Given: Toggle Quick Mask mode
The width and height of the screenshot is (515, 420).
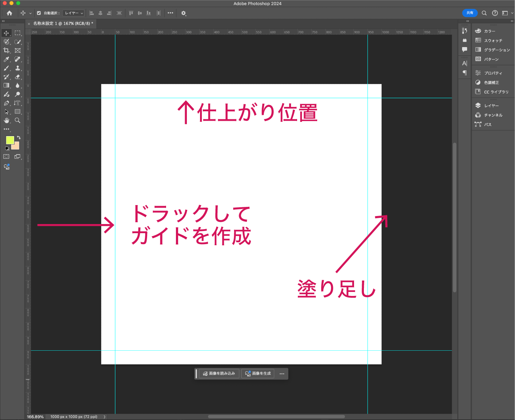Looking at the screenshot, I should point(6,157).
